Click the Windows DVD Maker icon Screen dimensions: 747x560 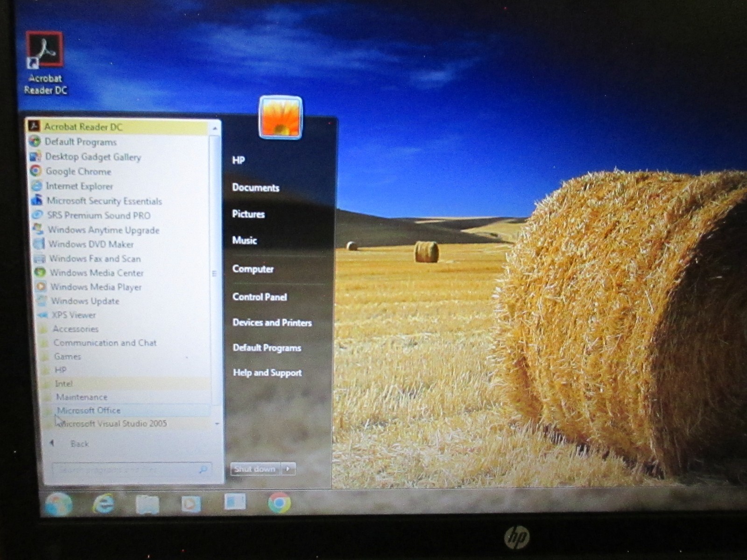tap(39, 244)
